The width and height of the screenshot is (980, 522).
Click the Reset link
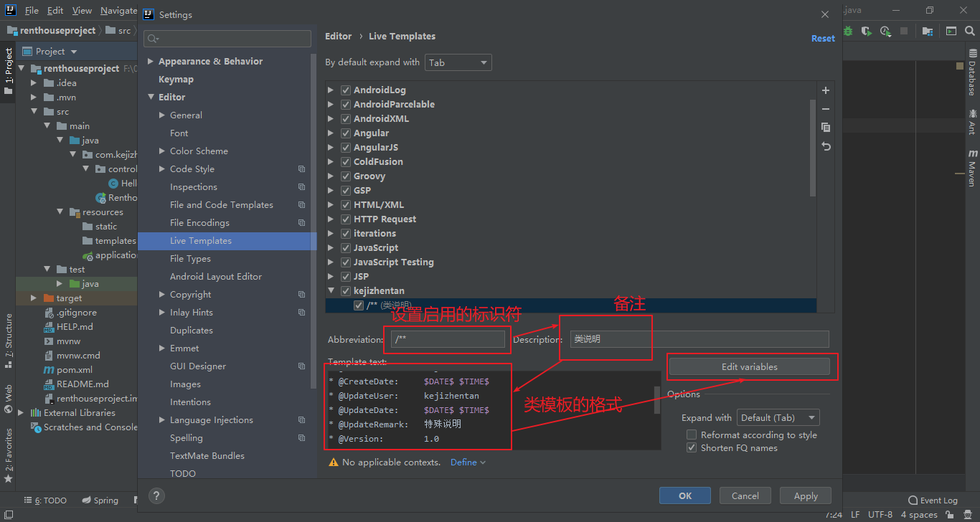823,39
